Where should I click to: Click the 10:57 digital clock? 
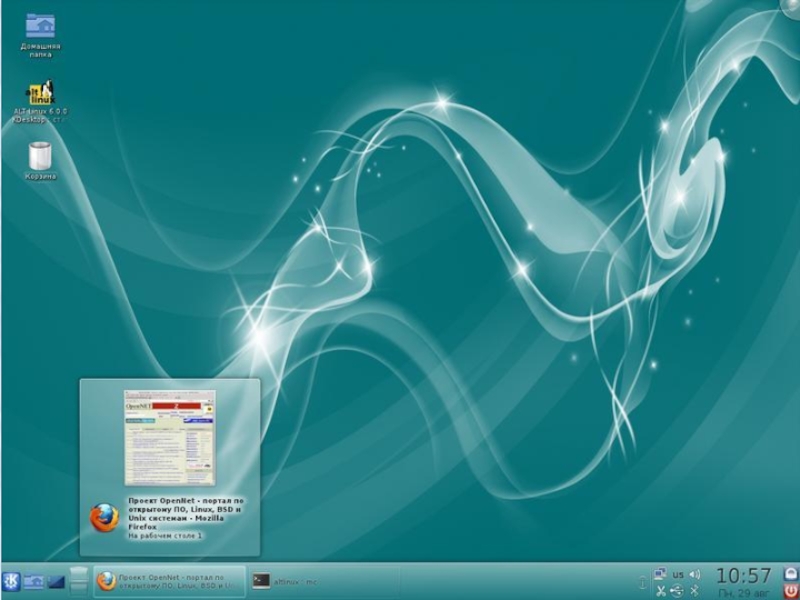(x=743, y=576)
